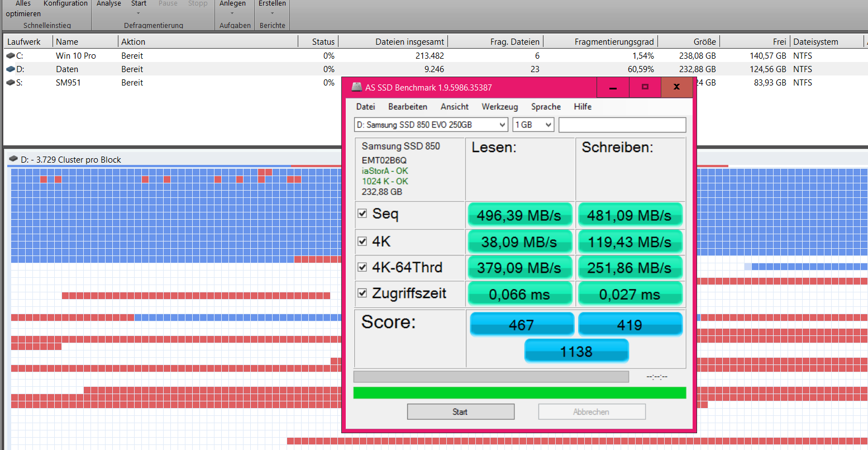Select the 'Win 10 Pro' drive name

coord(76,56)
